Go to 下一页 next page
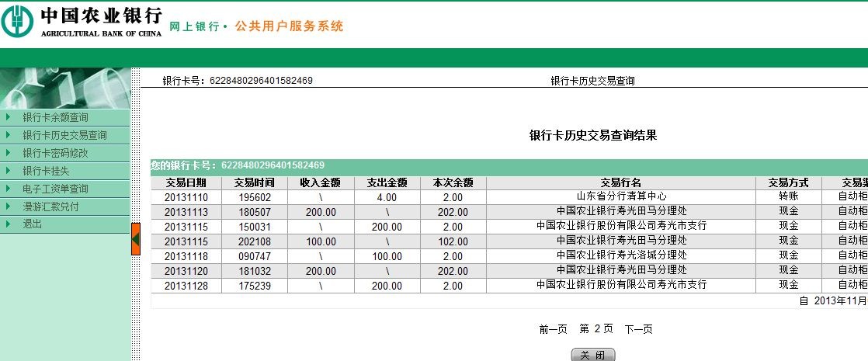 pyautogui.click(x=638, y=329)
